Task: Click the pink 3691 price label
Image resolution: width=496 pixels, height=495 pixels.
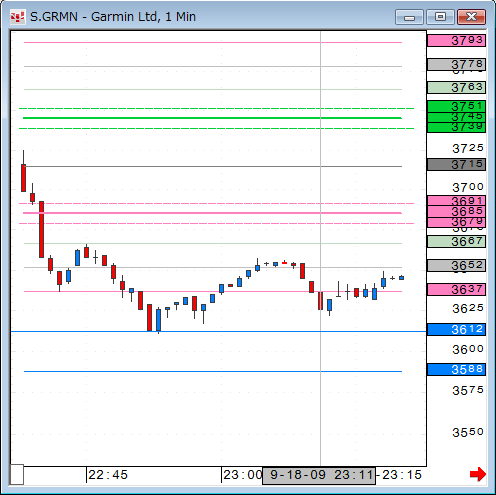Action: 456,201
